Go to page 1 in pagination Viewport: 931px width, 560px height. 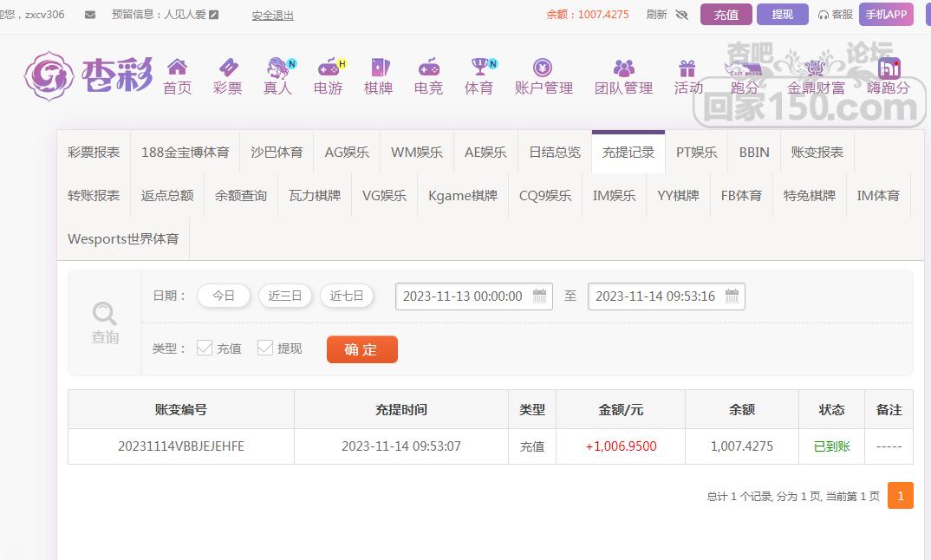(x=901, y=496)
